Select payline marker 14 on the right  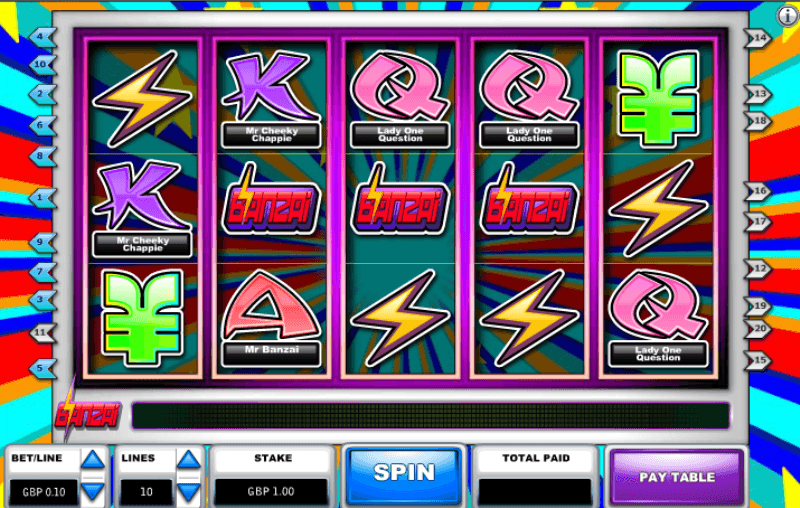point(758,38)
